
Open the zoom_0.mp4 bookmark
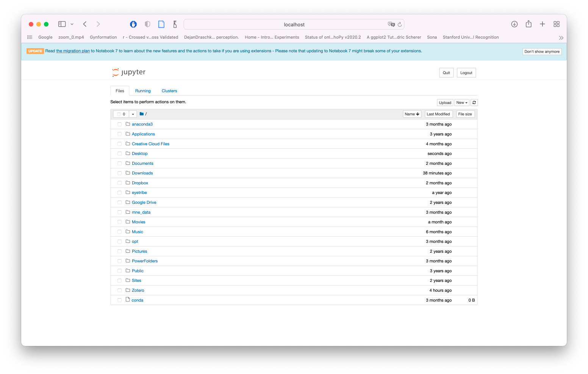point(71,37)
